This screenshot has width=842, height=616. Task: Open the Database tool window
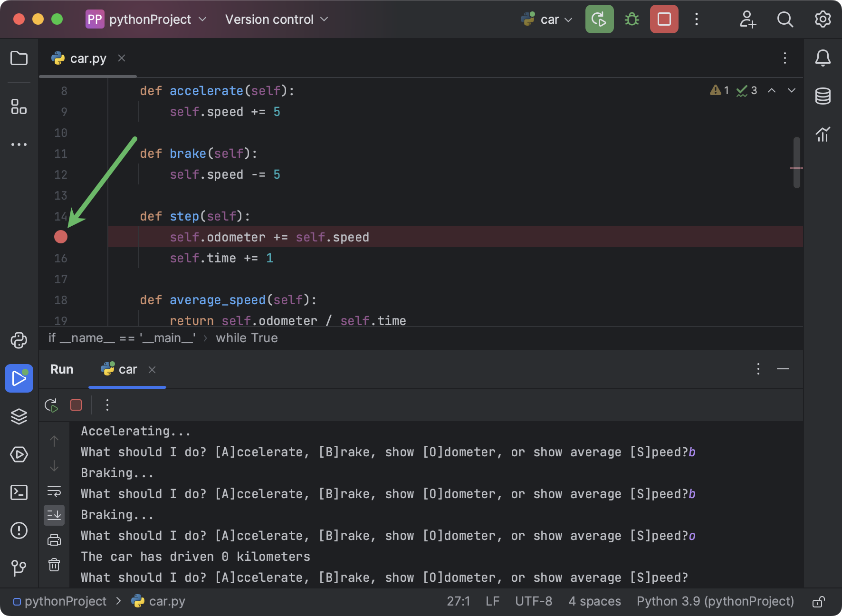(x=823, y=96)
